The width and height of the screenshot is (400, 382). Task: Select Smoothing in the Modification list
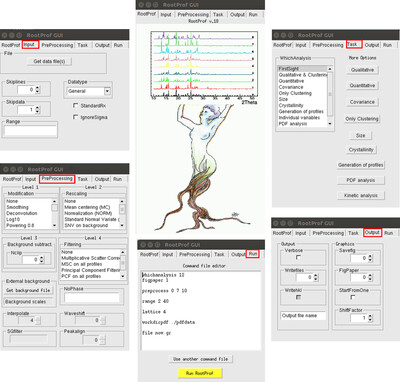17,207
